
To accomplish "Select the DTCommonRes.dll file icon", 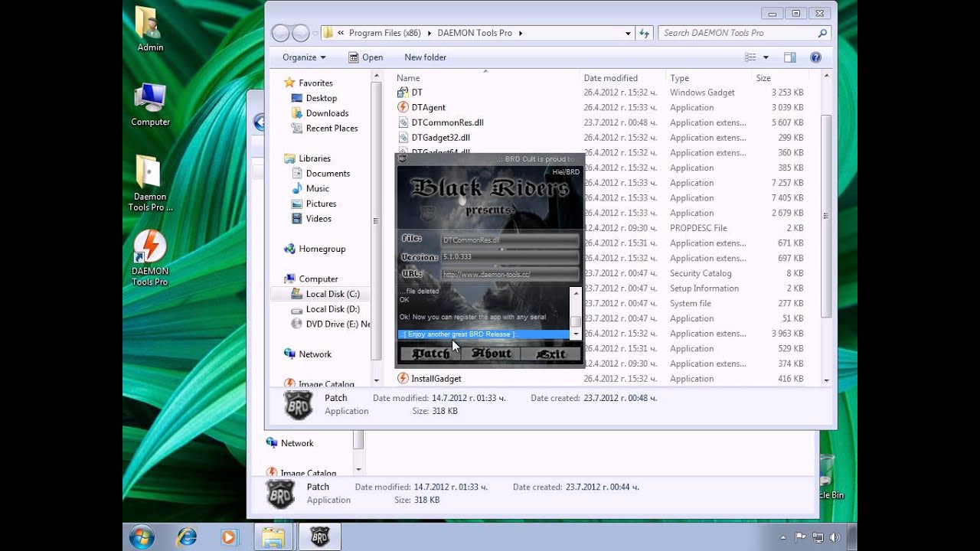I will tap(403, 122).
